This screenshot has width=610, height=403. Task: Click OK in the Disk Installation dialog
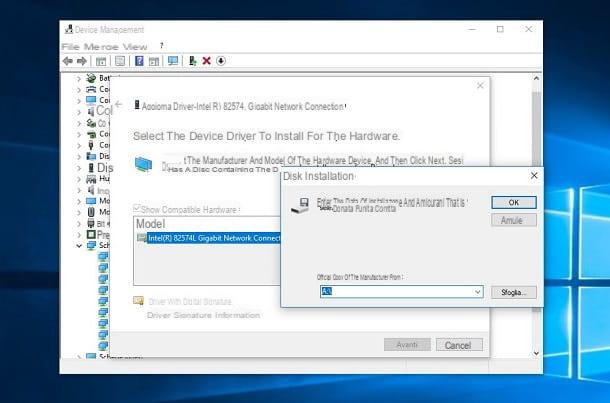tap(514, 202)
